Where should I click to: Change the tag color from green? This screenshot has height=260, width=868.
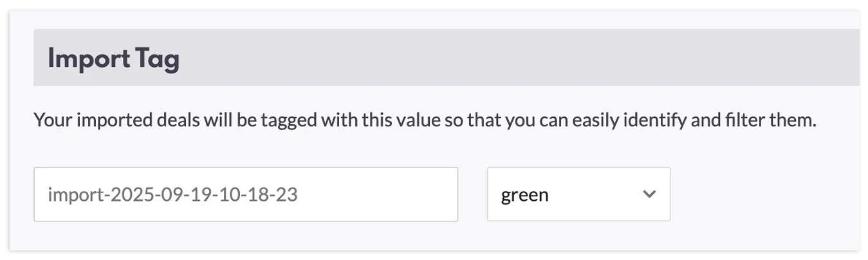click(x=578, y=194)
